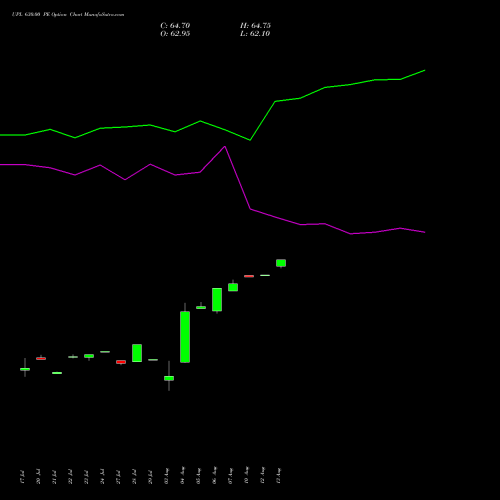Screen dimensions: 500x500
Task: Select the '06 Aug' date label
Action: pyautogui.click(x=214, y=476)
